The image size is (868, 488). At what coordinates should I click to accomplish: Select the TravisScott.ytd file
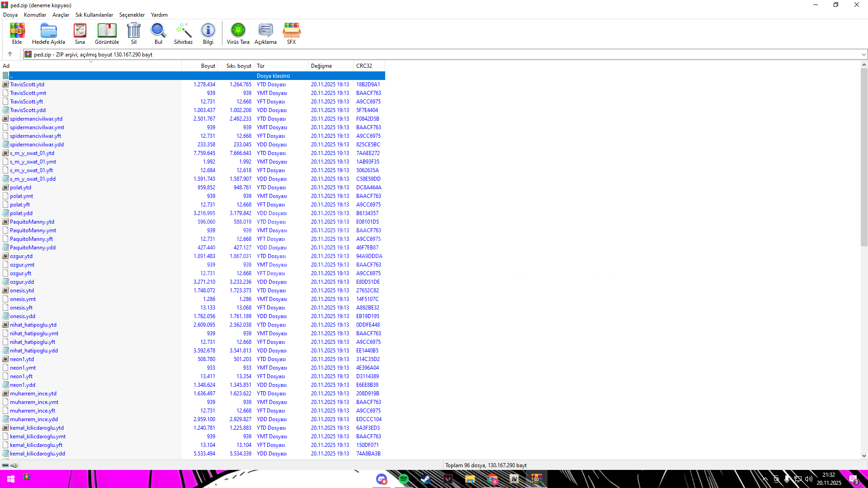click(x=27, y=84)
